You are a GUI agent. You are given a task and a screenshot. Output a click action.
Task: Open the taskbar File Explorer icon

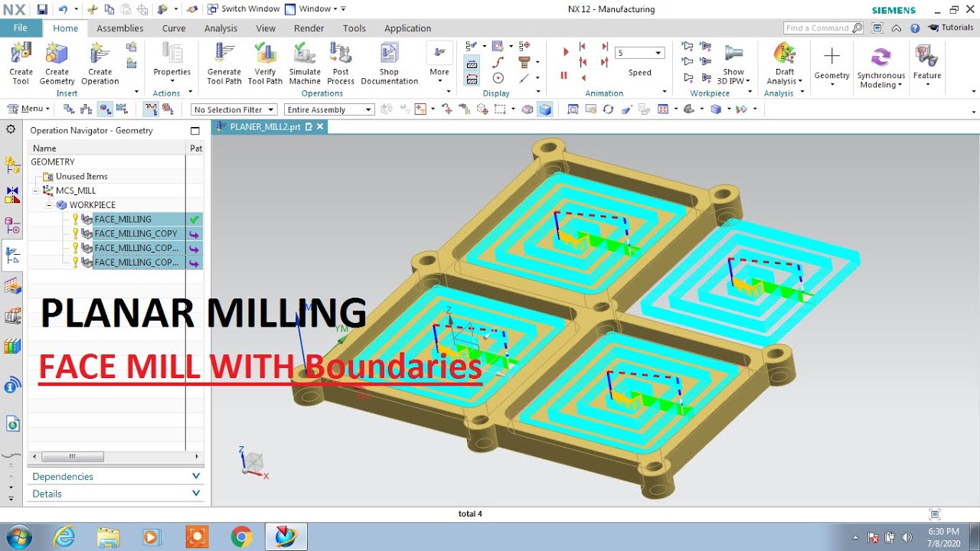pyautogui.click(x=109, y=537)
